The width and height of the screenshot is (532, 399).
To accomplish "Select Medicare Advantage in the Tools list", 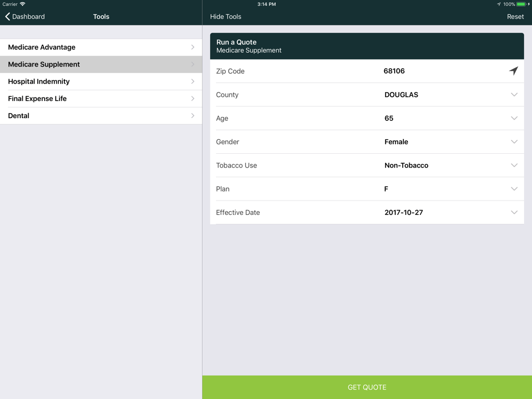I will (x=101, y=47).
